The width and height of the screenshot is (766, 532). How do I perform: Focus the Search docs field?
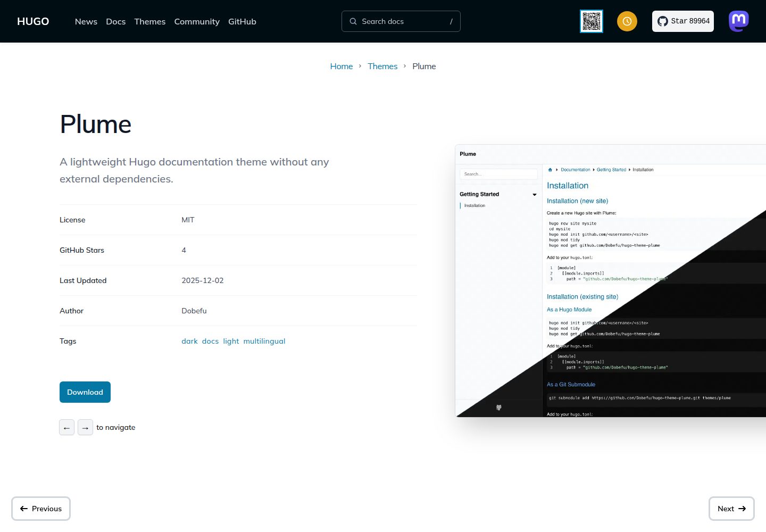coord(401,21)
